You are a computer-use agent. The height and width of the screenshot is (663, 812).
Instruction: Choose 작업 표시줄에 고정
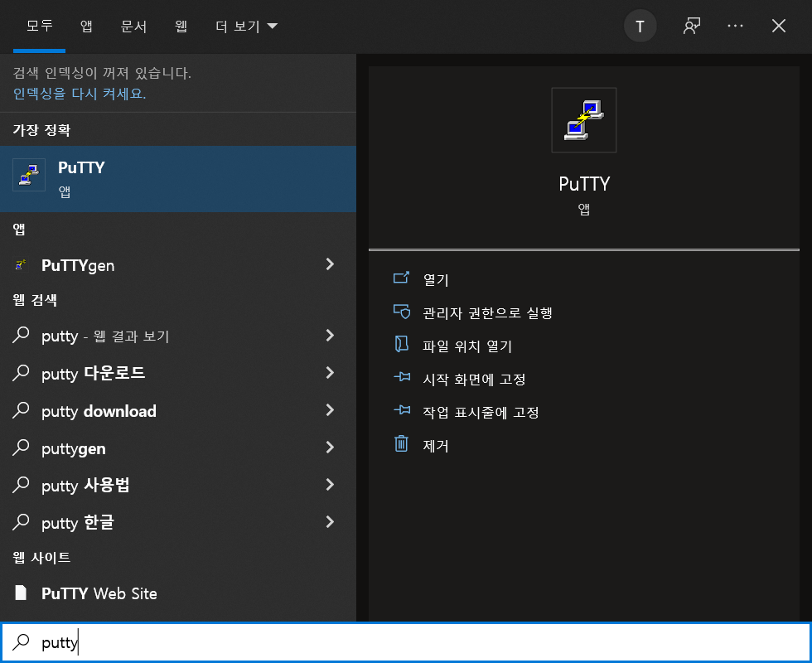click(x=481, y=413)
